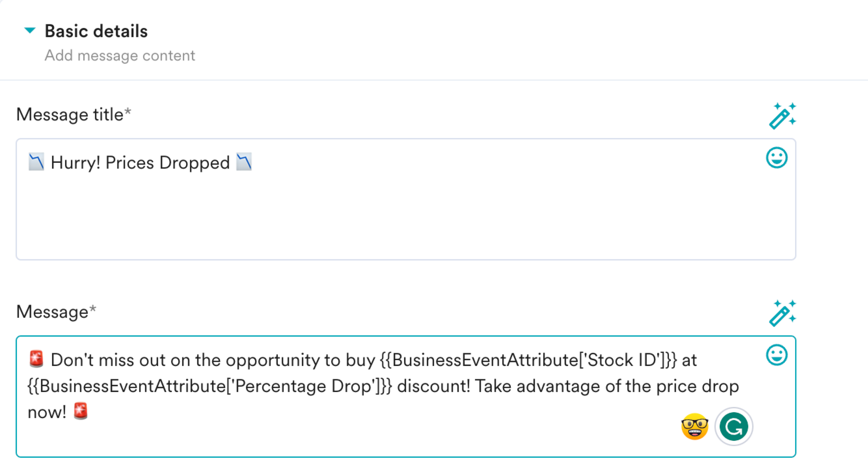Click the Message title label

point(74,114)
